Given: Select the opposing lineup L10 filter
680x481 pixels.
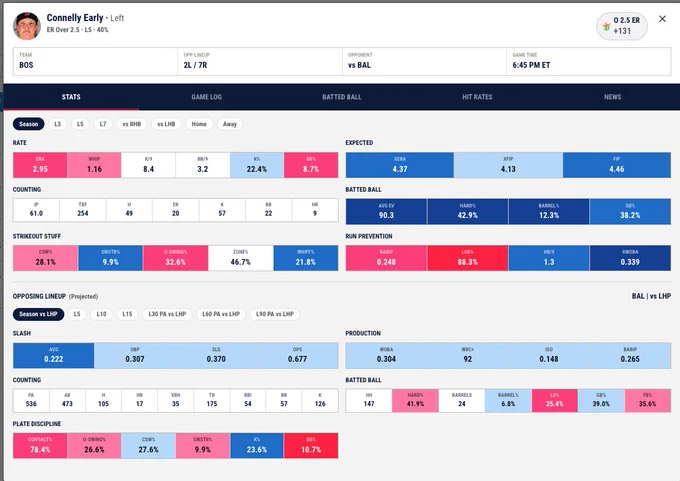Looking at the screenshot, I should (101, 314).
